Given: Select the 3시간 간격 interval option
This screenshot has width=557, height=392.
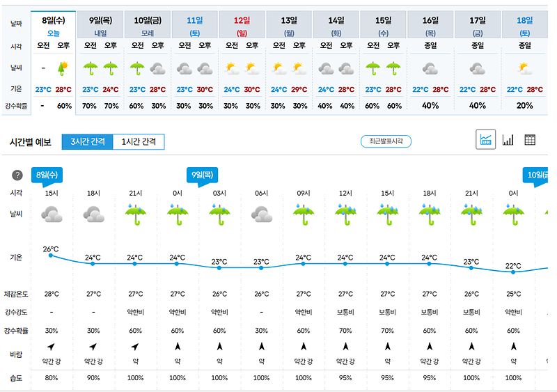Looking at the screenshot, I should pos(88,142).
